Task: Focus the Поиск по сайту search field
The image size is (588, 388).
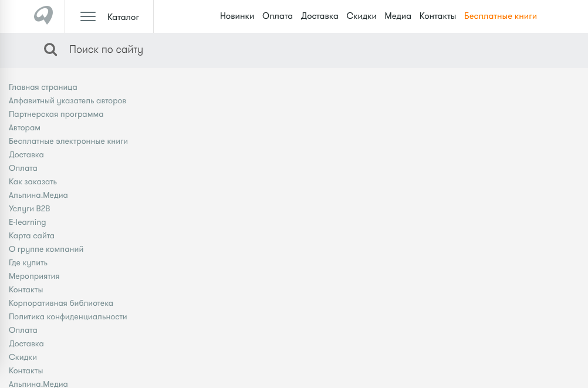Action: pyautogui.click(x=235, y=50)
